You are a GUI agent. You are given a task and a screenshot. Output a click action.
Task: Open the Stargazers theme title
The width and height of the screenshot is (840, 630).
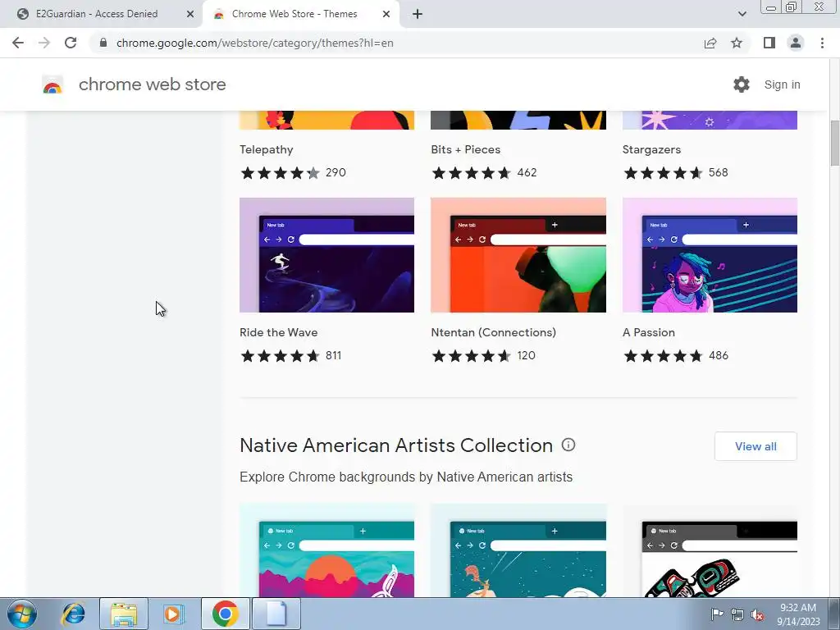coord(651,149)
